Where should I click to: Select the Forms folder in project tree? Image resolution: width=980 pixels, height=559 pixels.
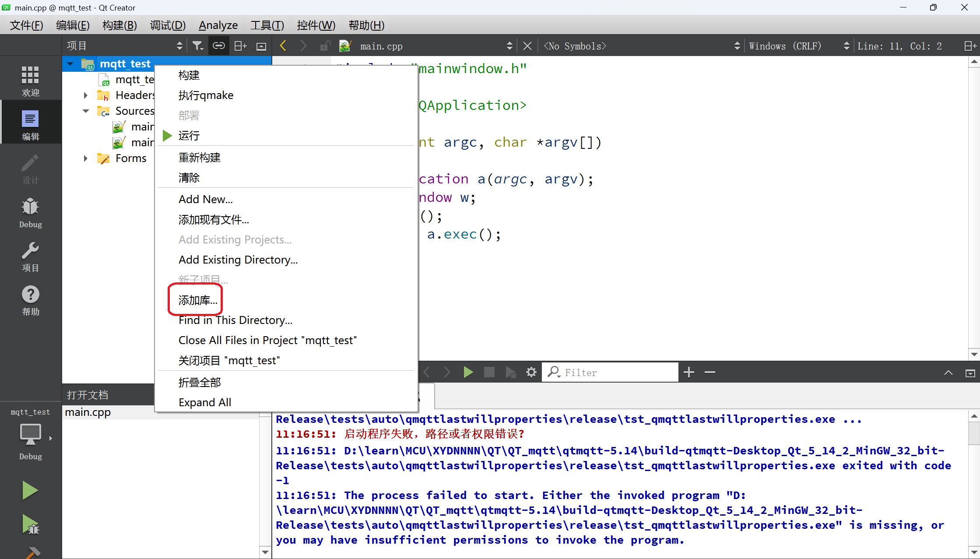(x=131, y=158)
